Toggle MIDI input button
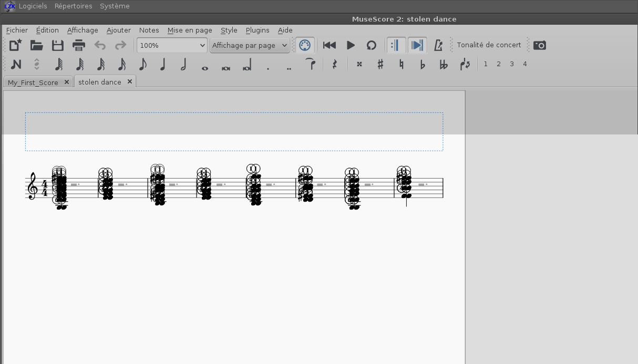The image size is (638, 364). coord(305,45)
